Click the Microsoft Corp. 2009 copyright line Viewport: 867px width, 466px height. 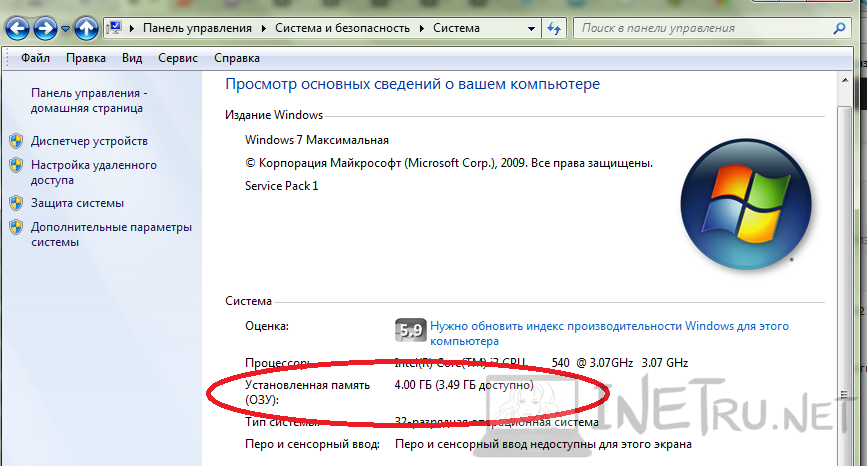point(449,163)
